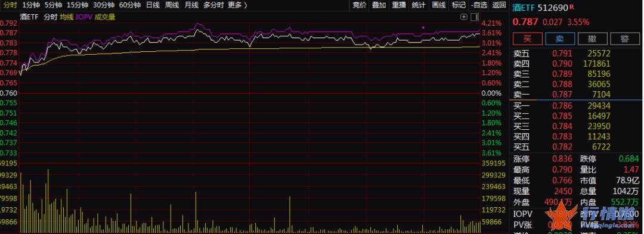Switch to the 60分钟 chart tab

click(x=130, y=5)
